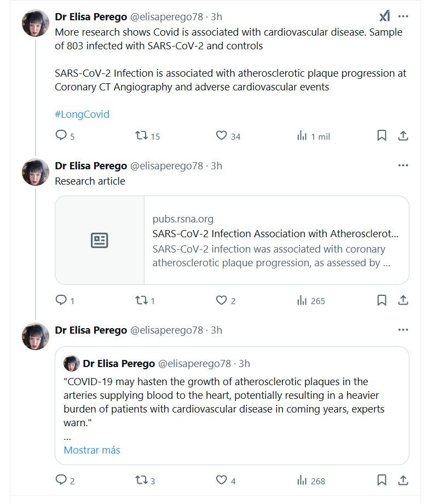The width and height of the screenshot is (428, 504).
Task: Like the Research article tweet with 2 likes
Action: tap(221, 300)
